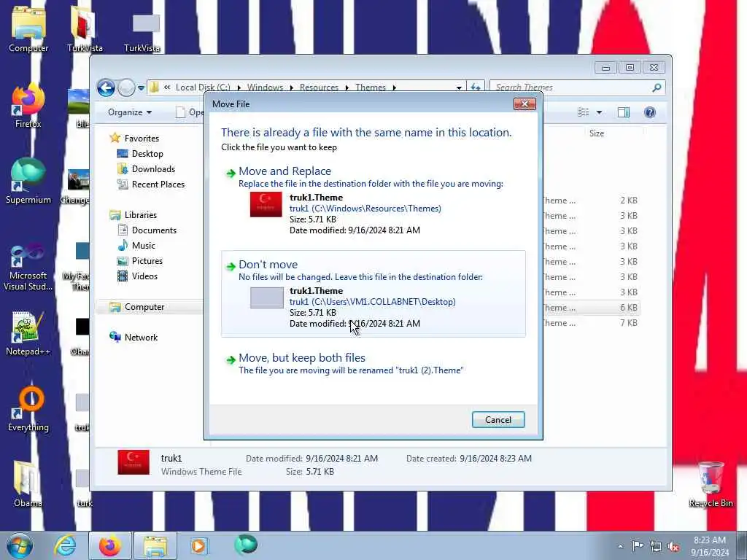Open Videos library
Viewport: 747px width, 560px height.
144,276
